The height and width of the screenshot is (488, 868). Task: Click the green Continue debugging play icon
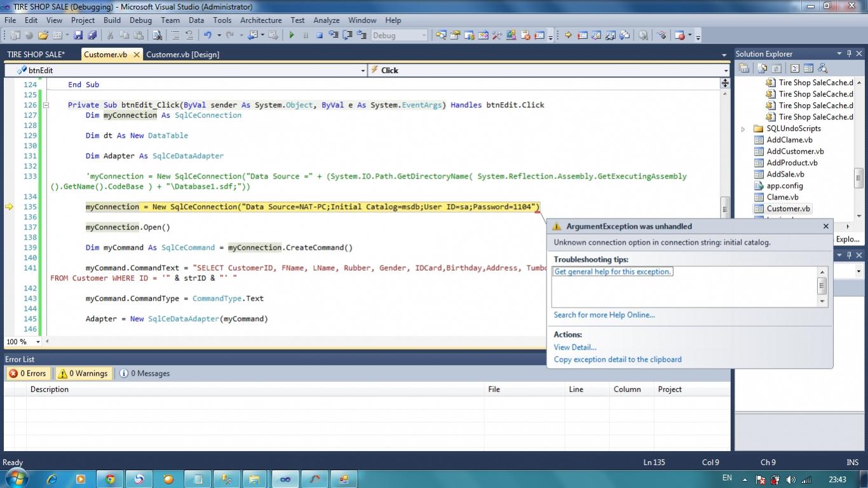coord(292,36)
